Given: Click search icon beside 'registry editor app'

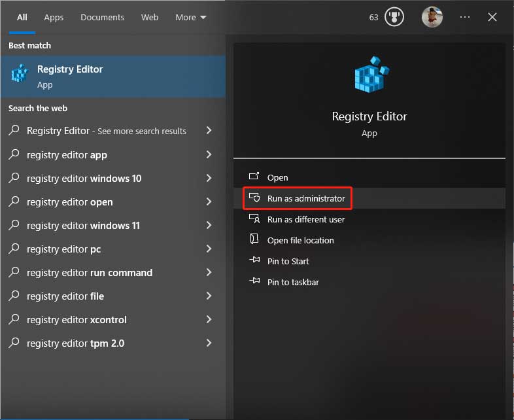Looking at the screenshot, I should (14, 154).
